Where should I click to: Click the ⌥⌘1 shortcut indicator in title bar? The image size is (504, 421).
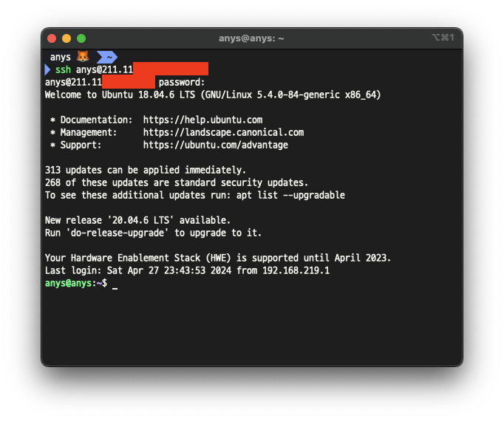pyautogui.click(x=443, y=38)
